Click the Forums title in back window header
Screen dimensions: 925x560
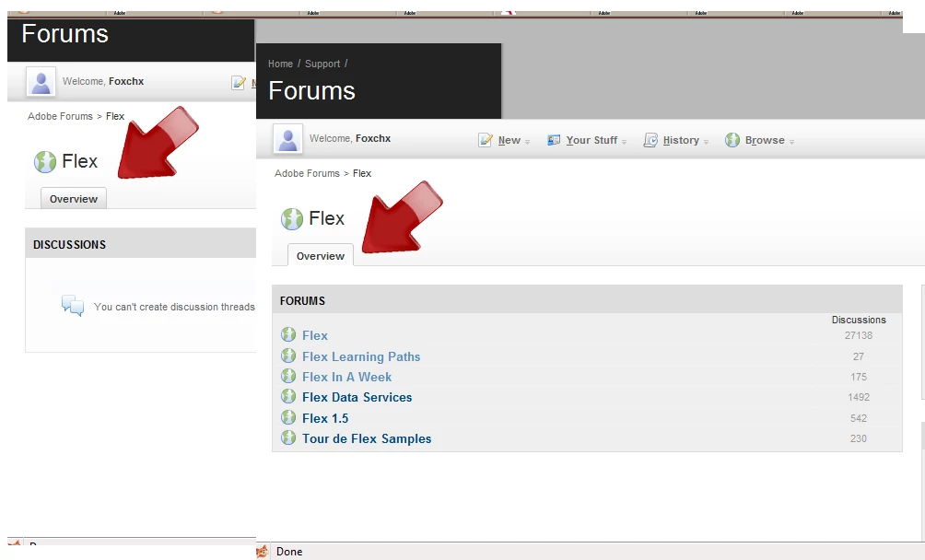(64, 33)
